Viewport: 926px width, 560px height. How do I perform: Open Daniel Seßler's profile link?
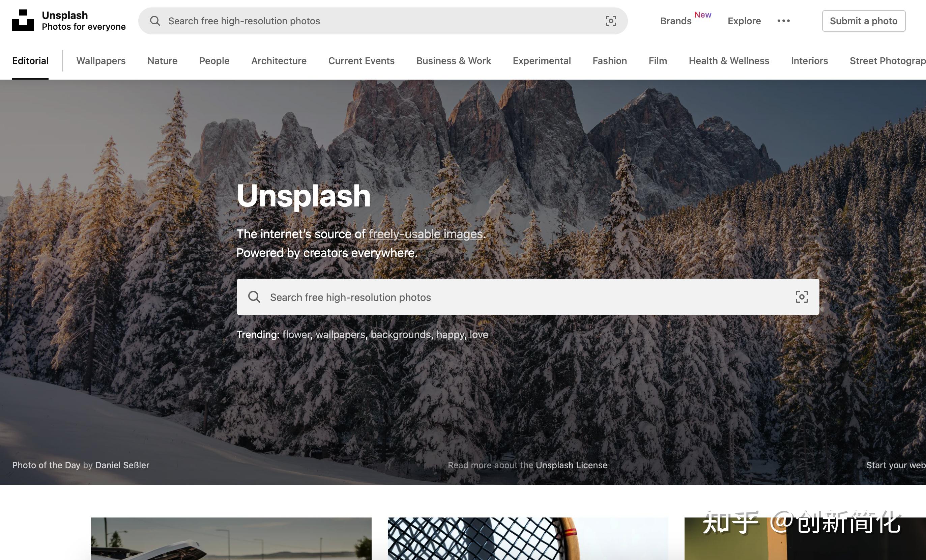[x=122, y=465]
